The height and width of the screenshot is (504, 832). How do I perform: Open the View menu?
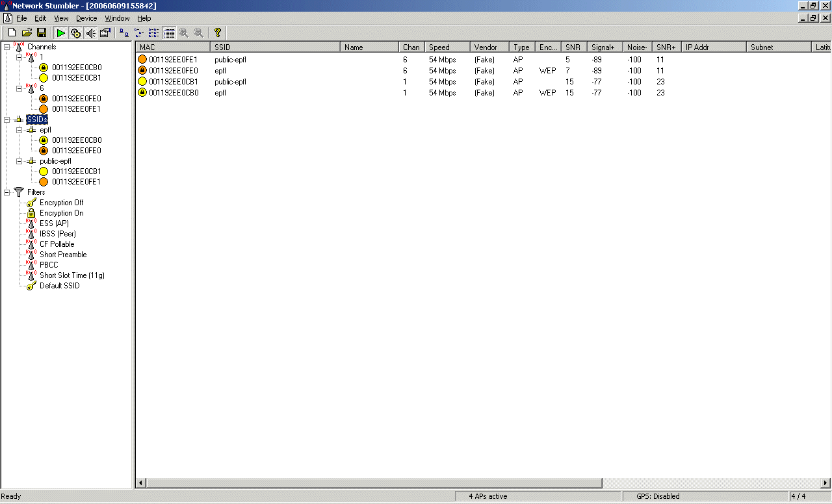[61, 18]
